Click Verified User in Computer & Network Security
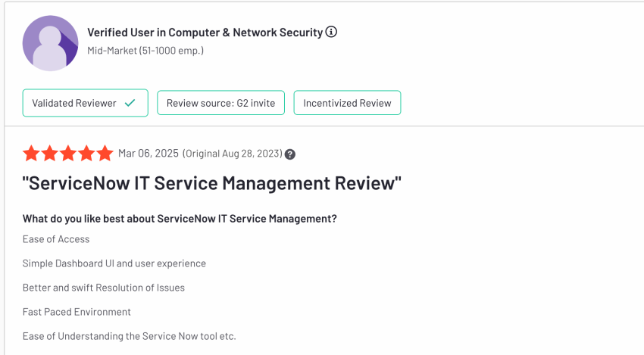The image size is (644, 355). [x=205, y=33]
